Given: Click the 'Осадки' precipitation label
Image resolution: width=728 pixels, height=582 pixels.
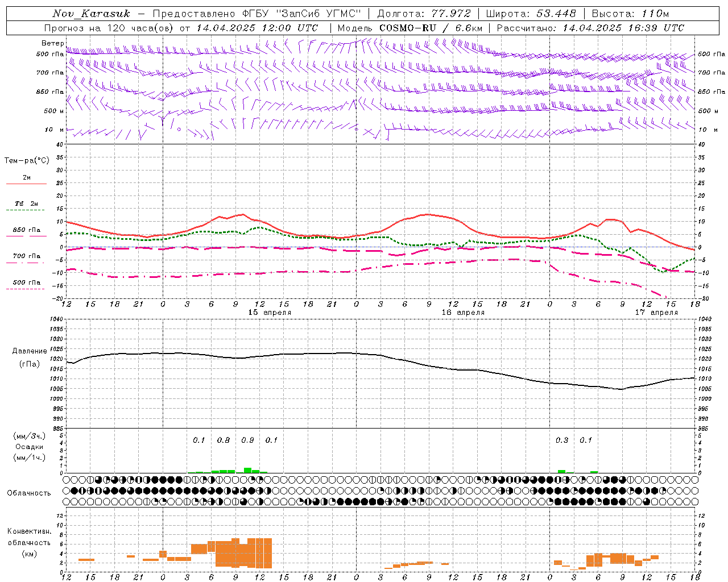Looking at the screenshot, I should click(x=30, y=447).
